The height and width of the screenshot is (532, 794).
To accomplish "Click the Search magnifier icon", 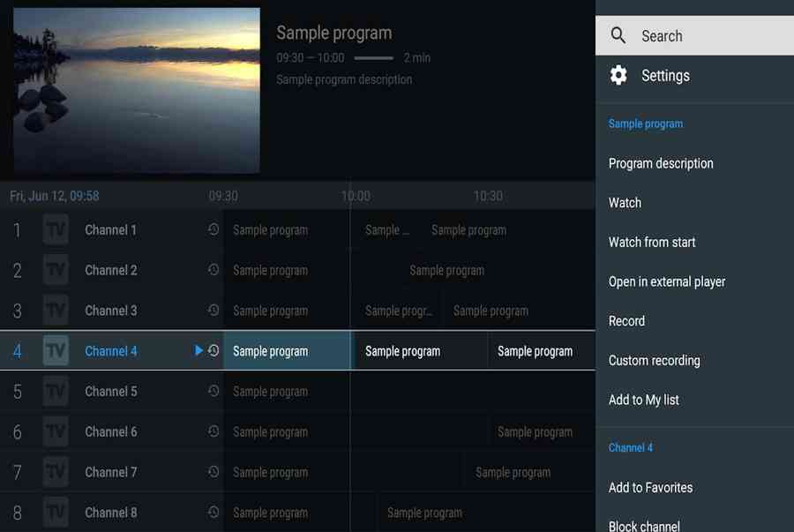I will pos(618,35).
